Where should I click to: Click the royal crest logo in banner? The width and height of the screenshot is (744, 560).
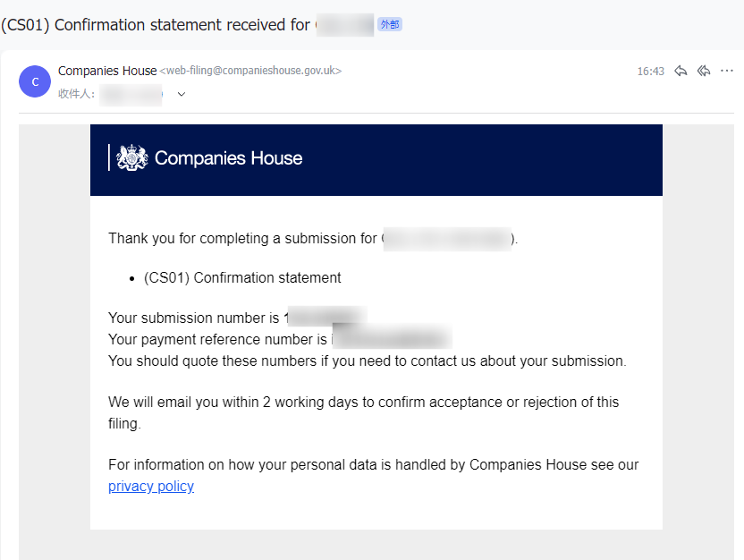point(132,157)
